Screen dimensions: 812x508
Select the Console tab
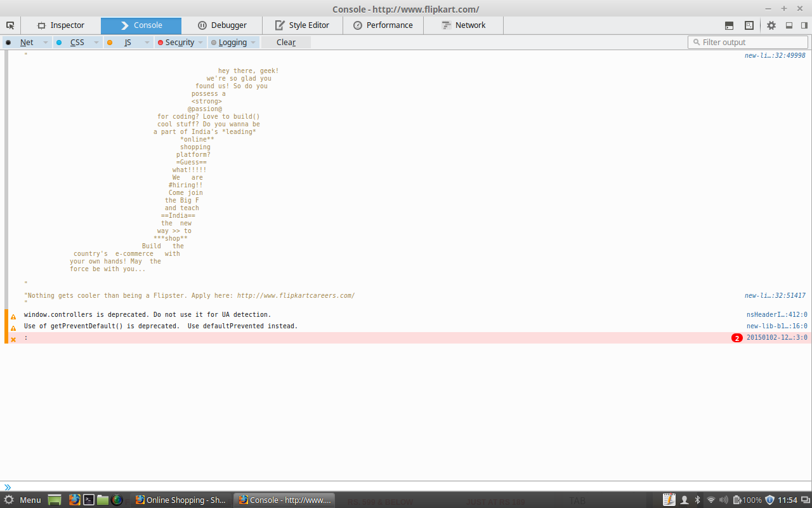pos(141,25)
